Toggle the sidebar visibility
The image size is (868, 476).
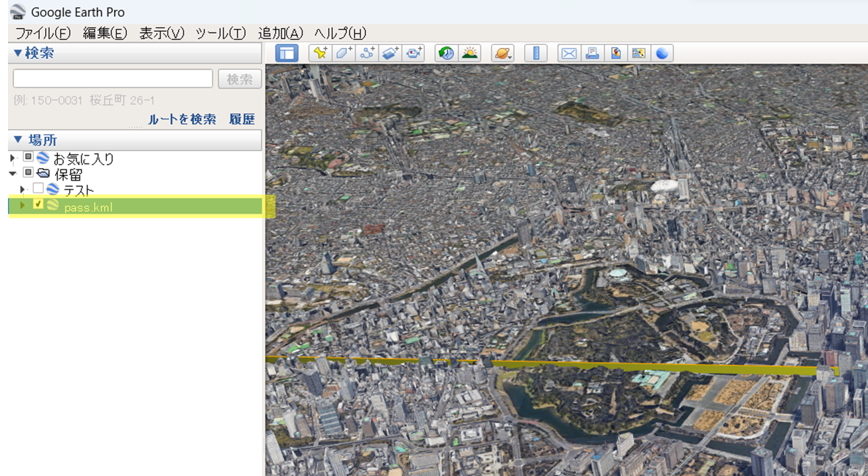pyautogui.click(x=286, y=53)
